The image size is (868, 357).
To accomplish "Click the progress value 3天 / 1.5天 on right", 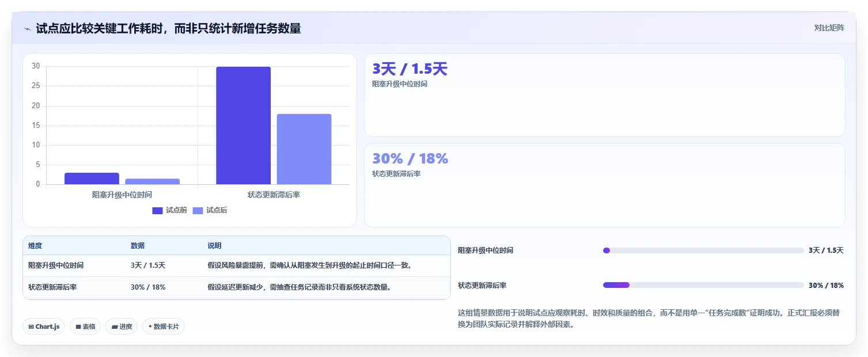I will coord(826,250).
